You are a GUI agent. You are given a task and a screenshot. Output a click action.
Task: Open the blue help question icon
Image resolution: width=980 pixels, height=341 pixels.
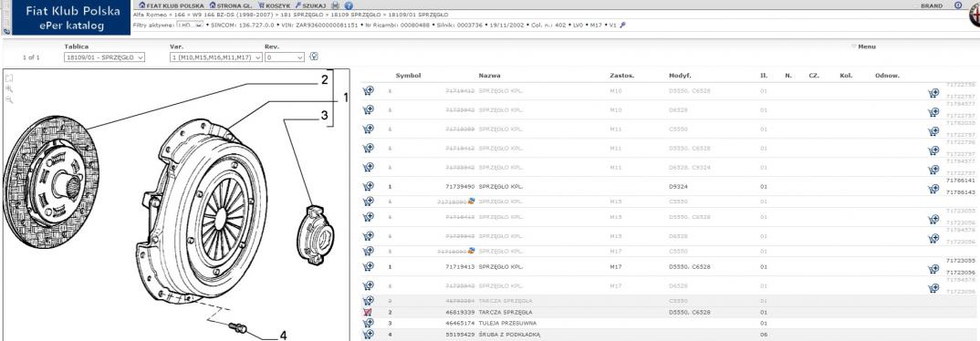click(349, 5)
